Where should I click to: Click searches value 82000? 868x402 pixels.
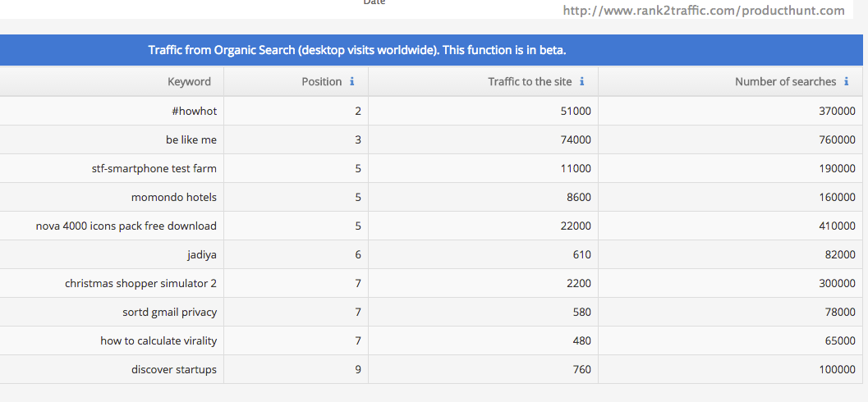tap(840, 255)
